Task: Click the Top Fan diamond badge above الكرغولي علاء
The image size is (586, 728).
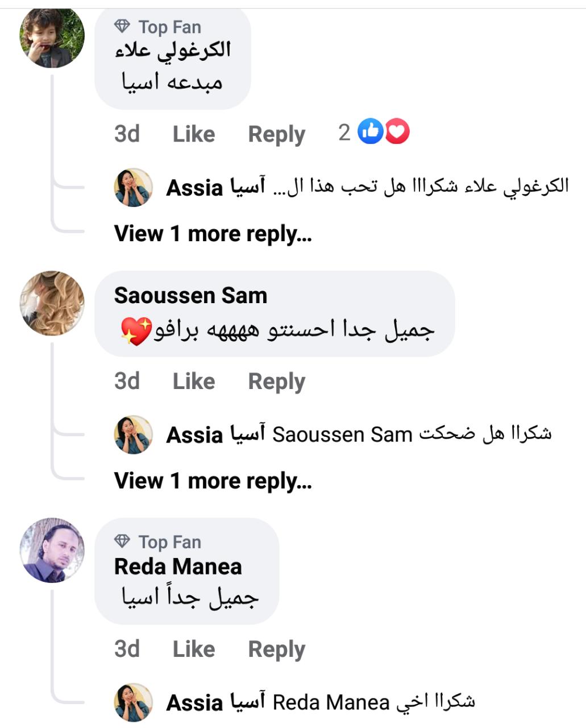Action: (x=122, y=26)
